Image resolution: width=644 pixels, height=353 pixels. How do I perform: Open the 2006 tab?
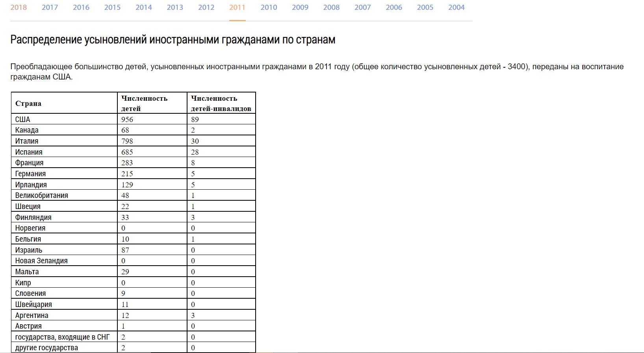394,7
